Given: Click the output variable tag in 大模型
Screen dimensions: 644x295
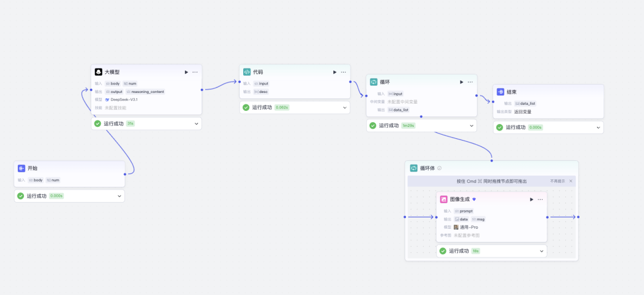Looking at the screenshot, I should point(114,92).
